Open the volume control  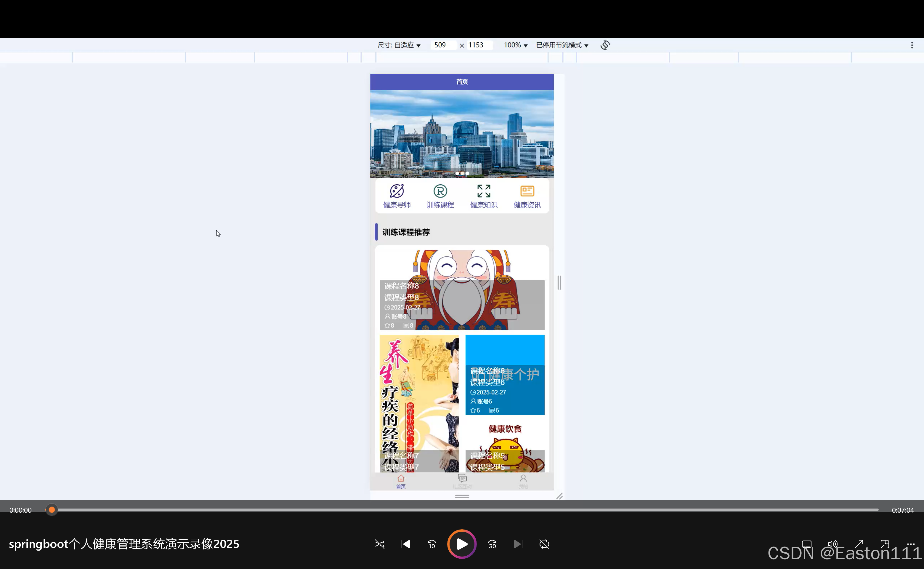[832, 544]
